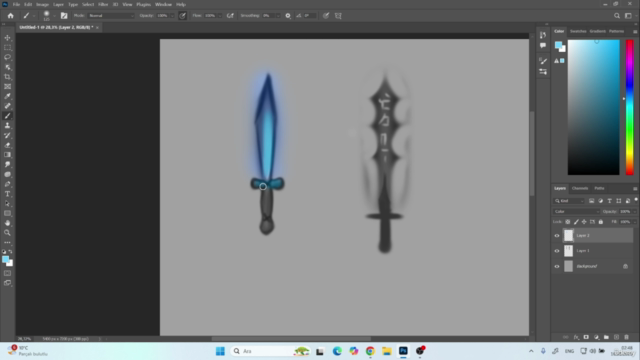This screenshot has height=360, width=640.
Task: Select the Crop tool
Action: [x=7, y=77]
